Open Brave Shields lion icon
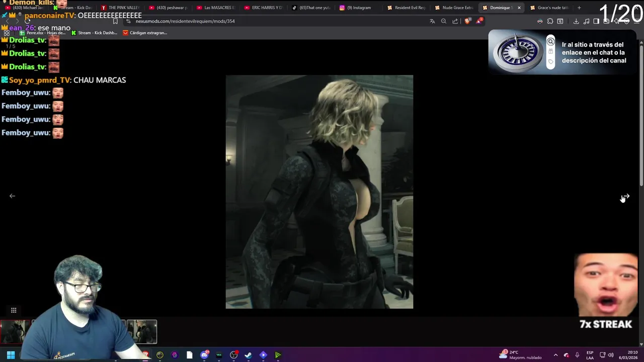Image resolution: width=644 pixels, height=362 pixels. pyautogui.click(x=467, y=21)
